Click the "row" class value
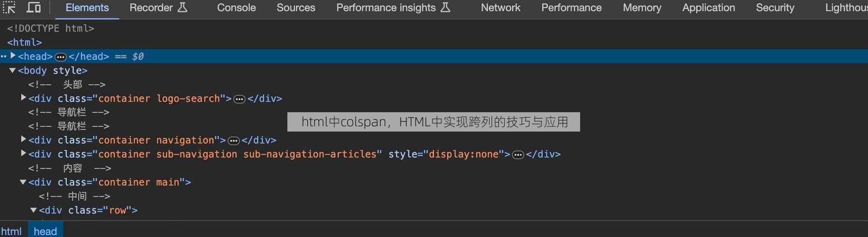868x237 pixels. 118,210
